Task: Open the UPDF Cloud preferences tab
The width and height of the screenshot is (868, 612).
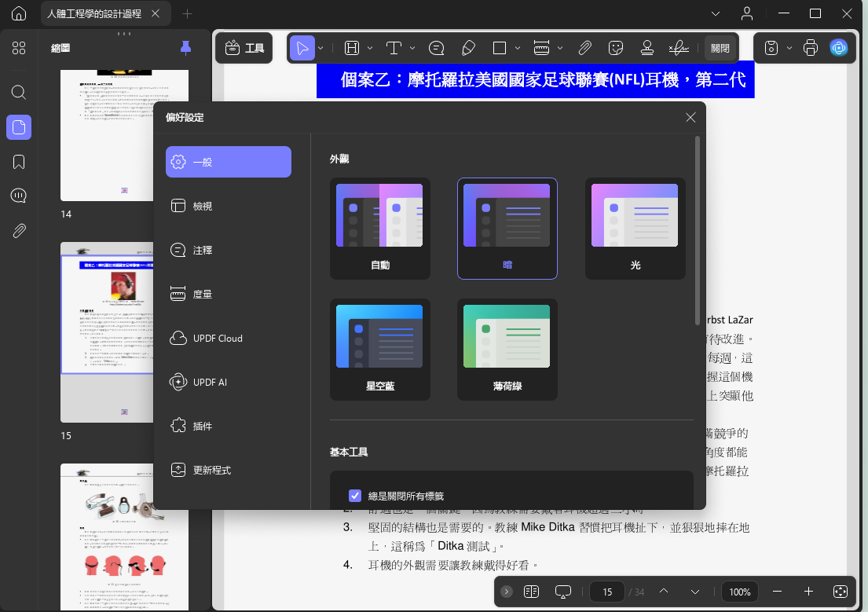Action: [229, 338]
